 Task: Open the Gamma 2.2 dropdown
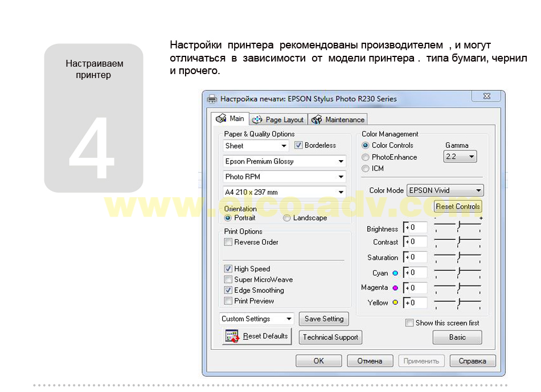460,157
